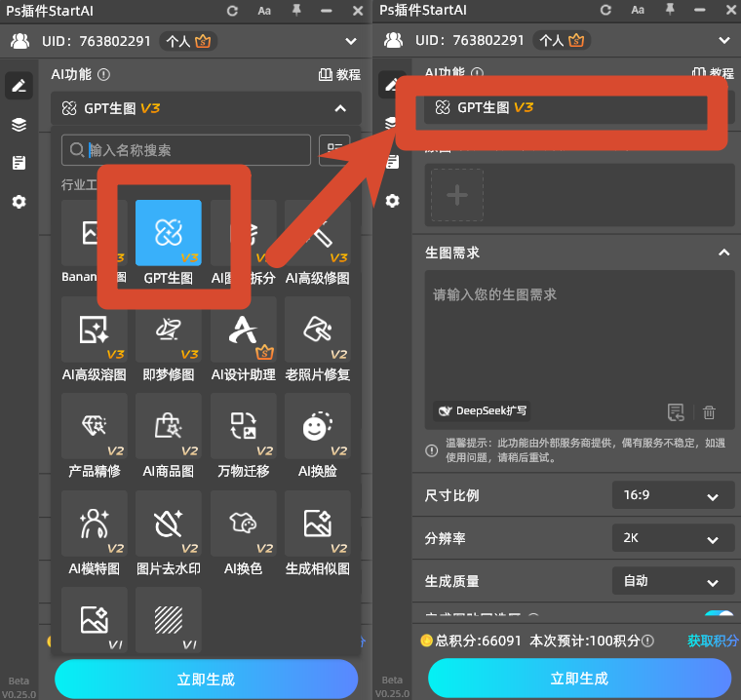The height and width of the screenshot is (700, 741).
Task: Click 立即生成 button in left panel
Action: 206,680
